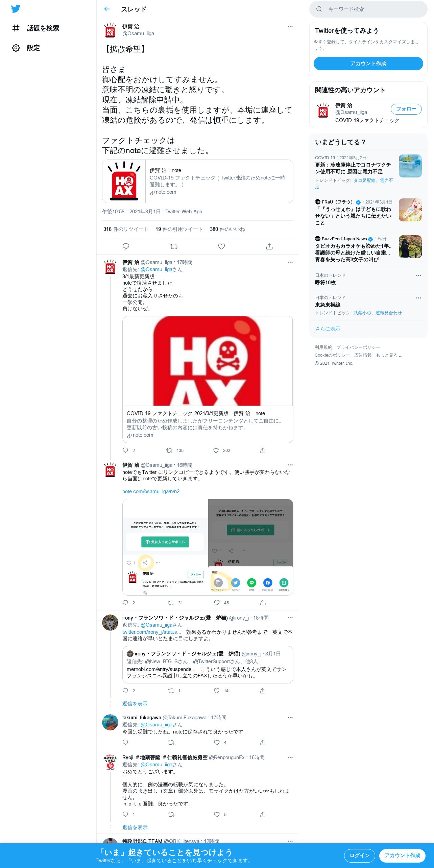This screenshot has height=868, width=434.
Task: Open more options on irony_j reply
Action: click(290, 618)
